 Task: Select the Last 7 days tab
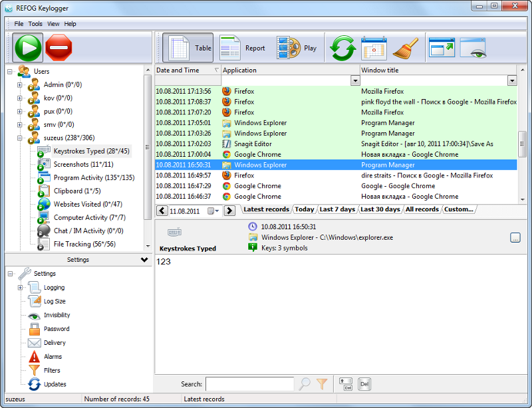point(337,209)
